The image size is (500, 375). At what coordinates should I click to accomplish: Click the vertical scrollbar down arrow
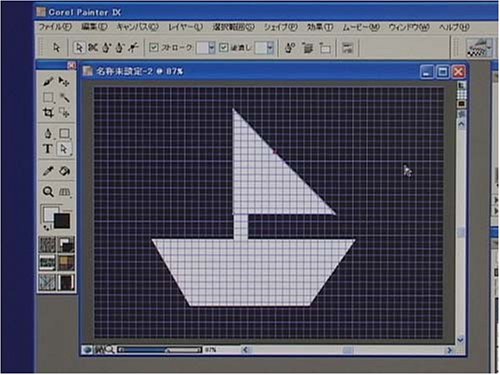pos(461,340)
